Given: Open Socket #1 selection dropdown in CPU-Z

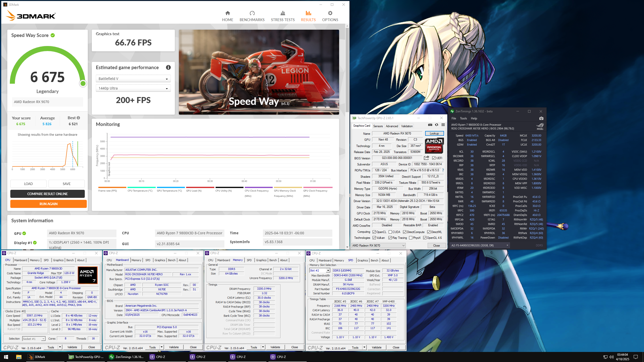Looking at the screenshot, I should click(34, 339).
